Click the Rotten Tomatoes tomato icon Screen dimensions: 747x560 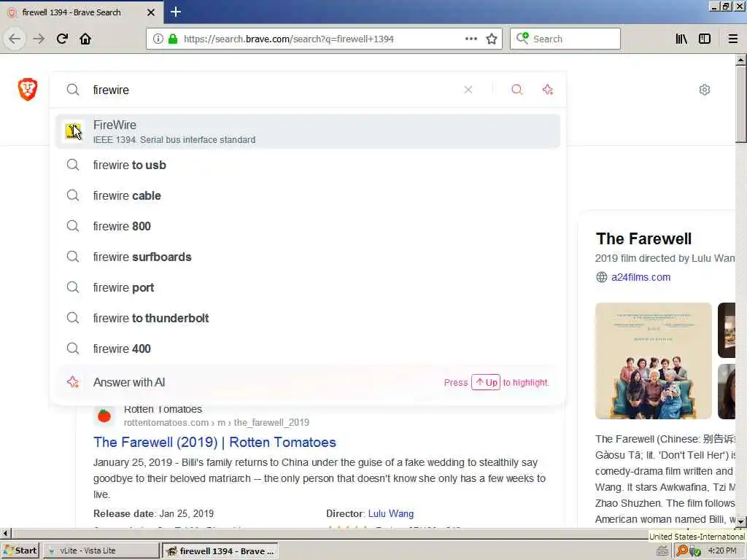(104, 416)
